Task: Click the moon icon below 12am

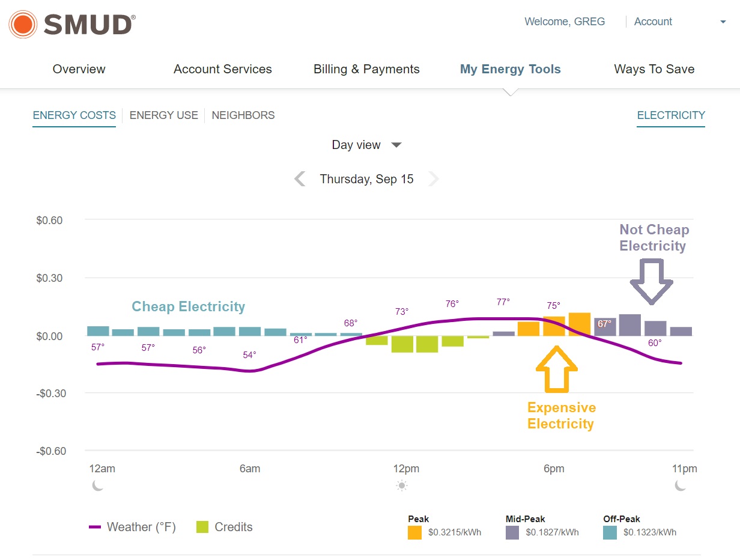Action: point(98,485)
